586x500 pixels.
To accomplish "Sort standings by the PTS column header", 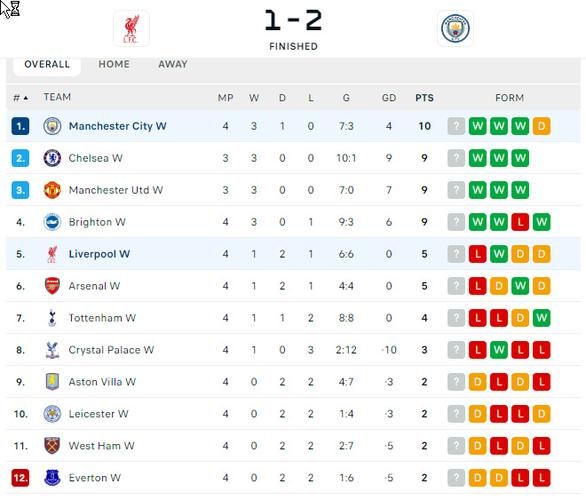I will 425,98.
